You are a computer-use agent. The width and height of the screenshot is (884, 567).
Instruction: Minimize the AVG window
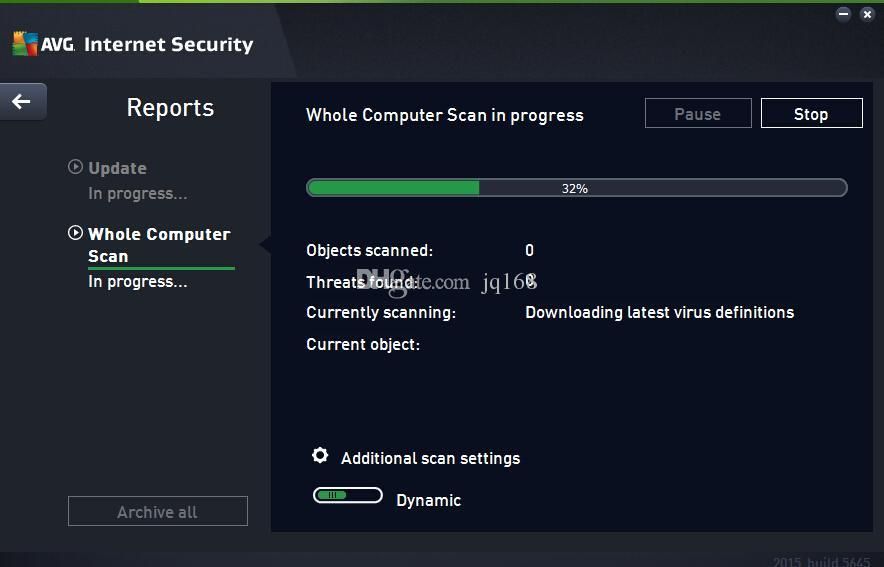pos(843,14)
